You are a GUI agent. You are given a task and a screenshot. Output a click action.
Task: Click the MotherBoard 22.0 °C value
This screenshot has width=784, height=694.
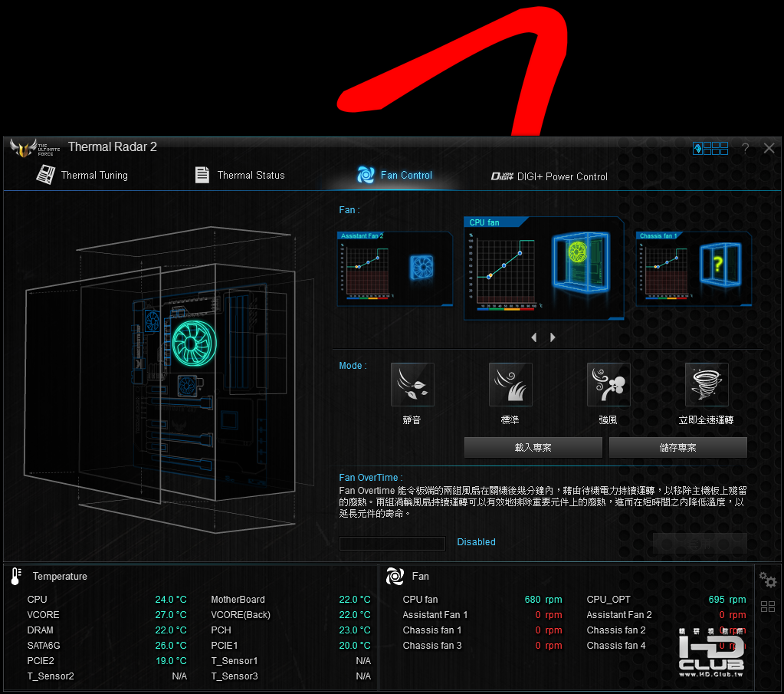pyautogui.click(x=355, y=600)
